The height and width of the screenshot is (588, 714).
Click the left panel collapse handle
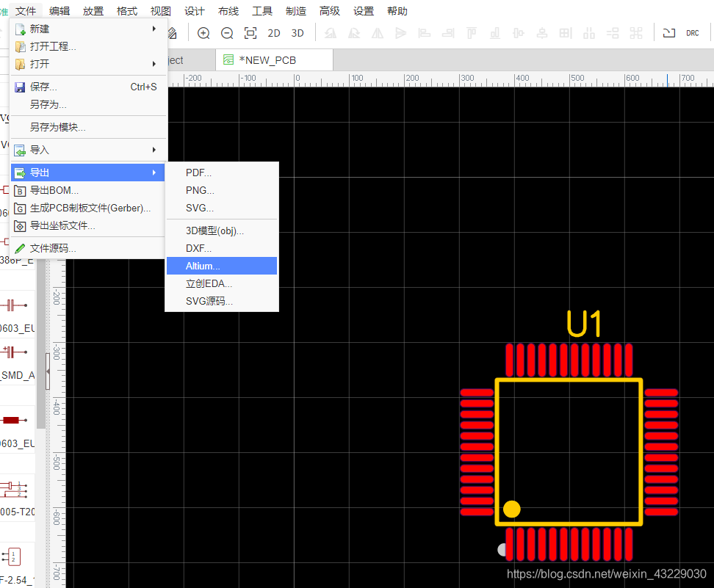[47, 371]
